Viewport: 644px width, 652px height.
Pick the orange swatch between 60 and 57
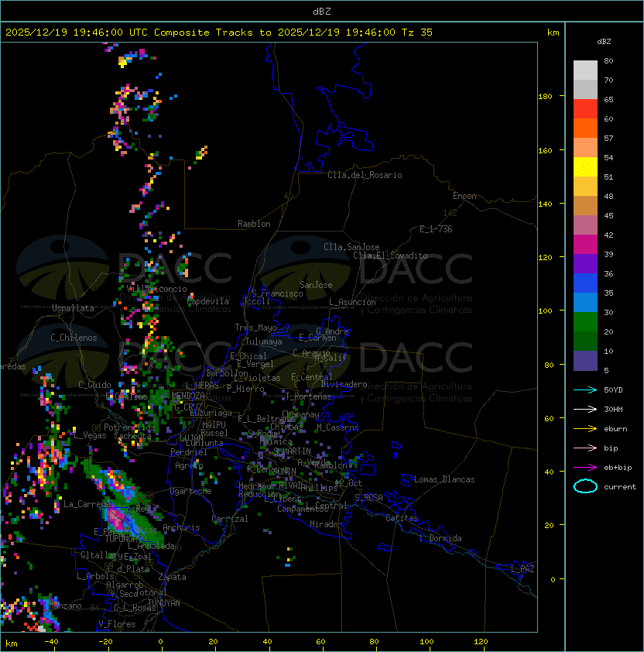[585, 129]
